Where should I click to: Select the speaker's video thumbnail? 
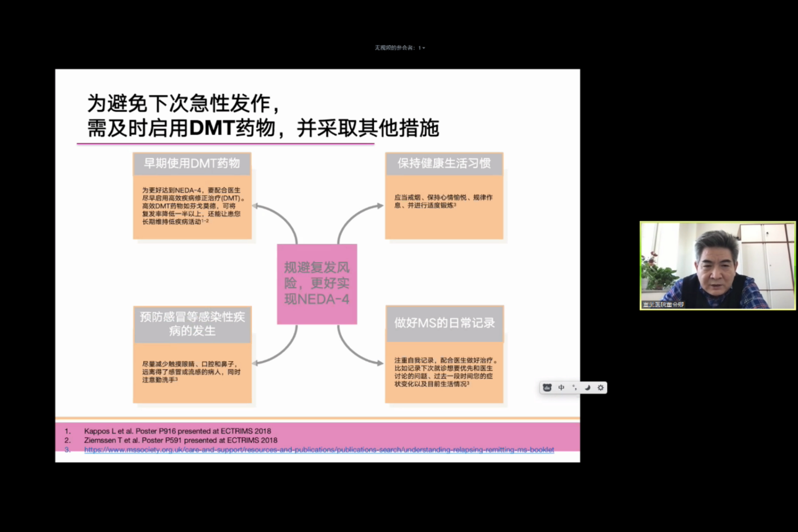[717, 266]
